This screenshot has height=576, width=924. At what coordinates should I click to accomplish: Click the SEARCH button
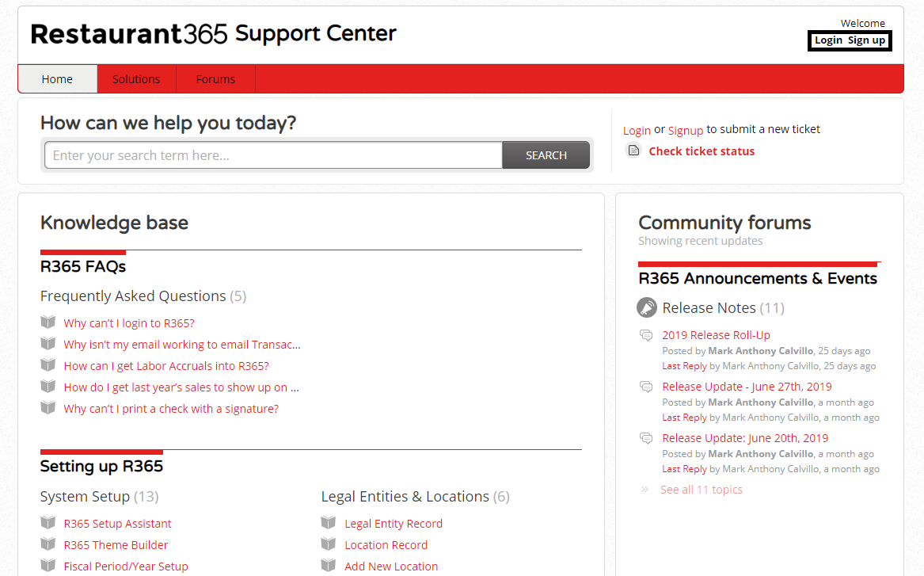click(546, 155)
